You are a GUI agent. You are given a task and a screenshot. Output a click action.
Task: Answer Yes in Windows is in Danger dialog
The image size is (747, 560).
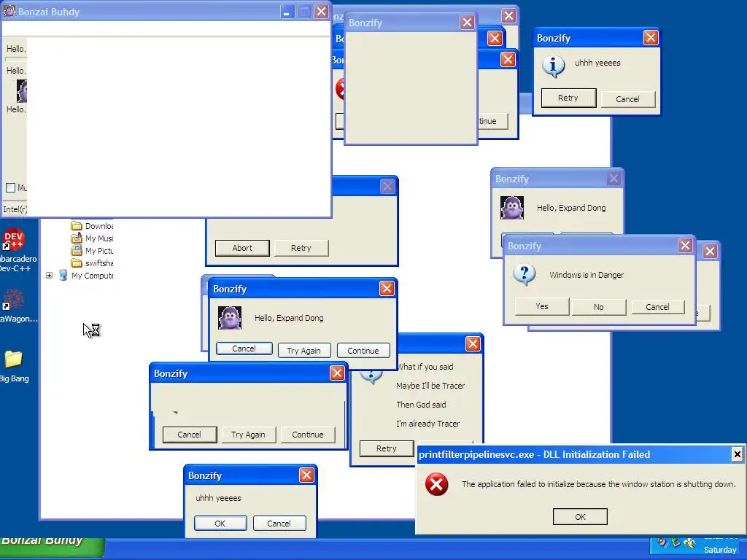(542, 306)
